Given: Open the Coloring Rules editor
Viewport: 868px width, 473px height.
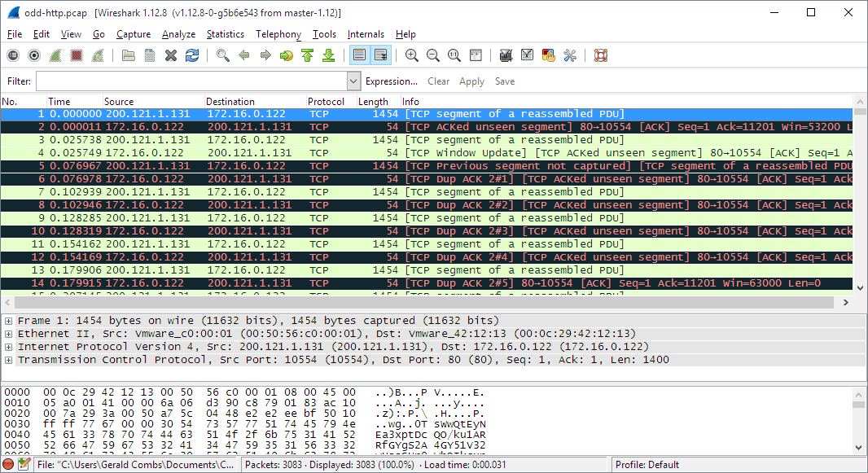Looking at the screenshot, I should click(x=547, y=55).
